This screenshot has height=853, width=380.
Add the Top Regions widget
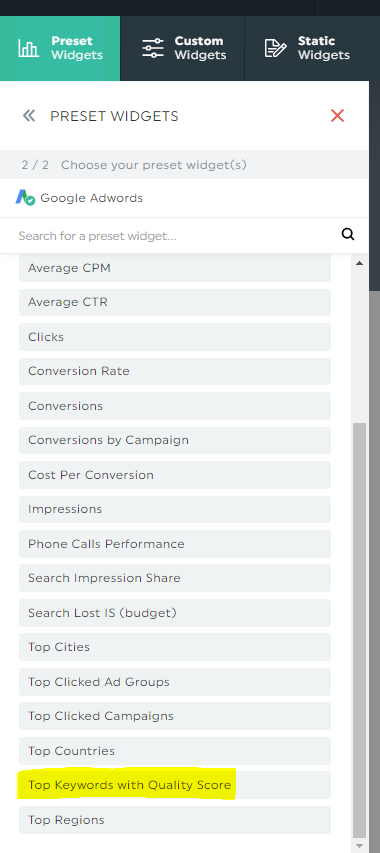(x=175, y=820)
